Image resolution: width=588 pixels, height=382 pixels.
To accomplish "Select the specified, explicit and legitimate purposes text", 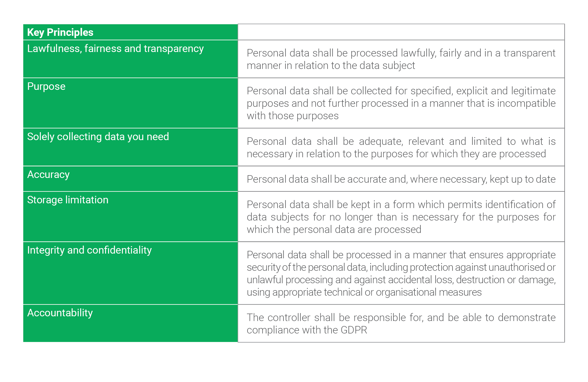I will pyautogui.click(x=401, y=103).
